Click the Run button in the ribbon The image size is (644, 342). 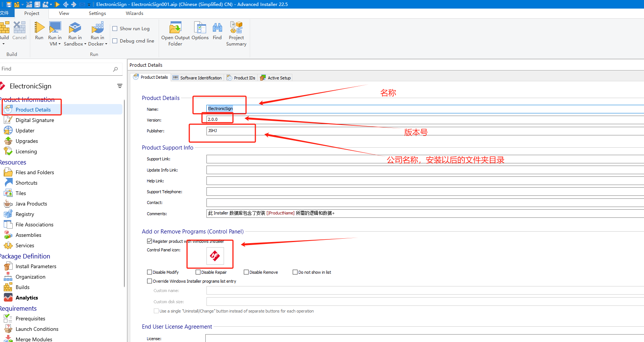coord(39,31)
